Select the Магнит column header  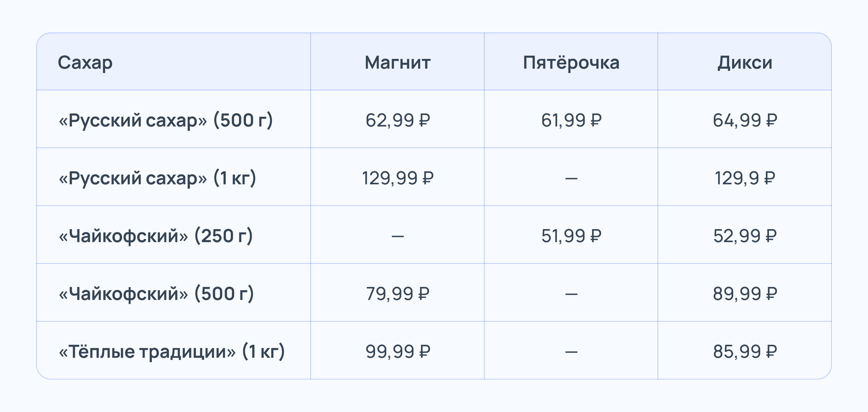coord(397,63)
